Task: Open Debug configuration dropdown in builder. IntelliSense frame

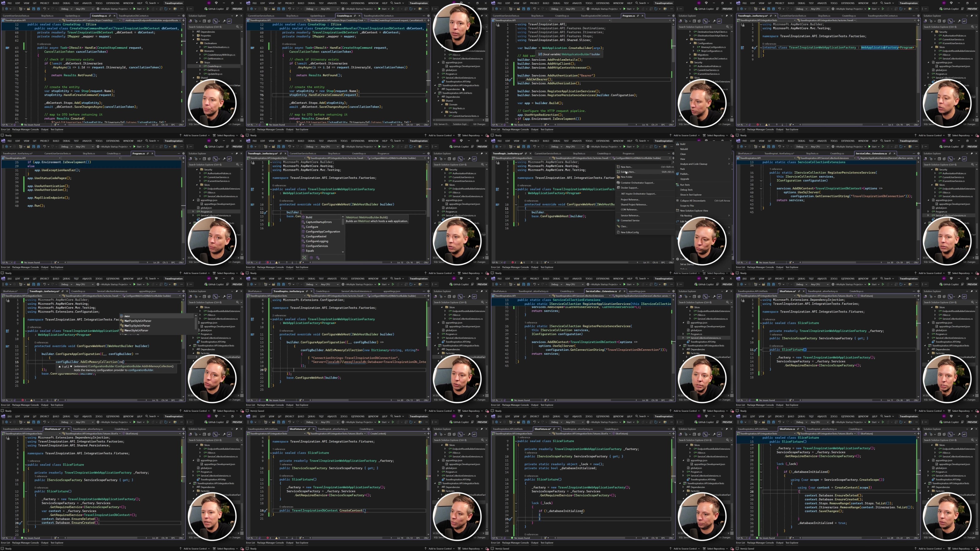Action: pyautogui.click(x=311, y=147)
